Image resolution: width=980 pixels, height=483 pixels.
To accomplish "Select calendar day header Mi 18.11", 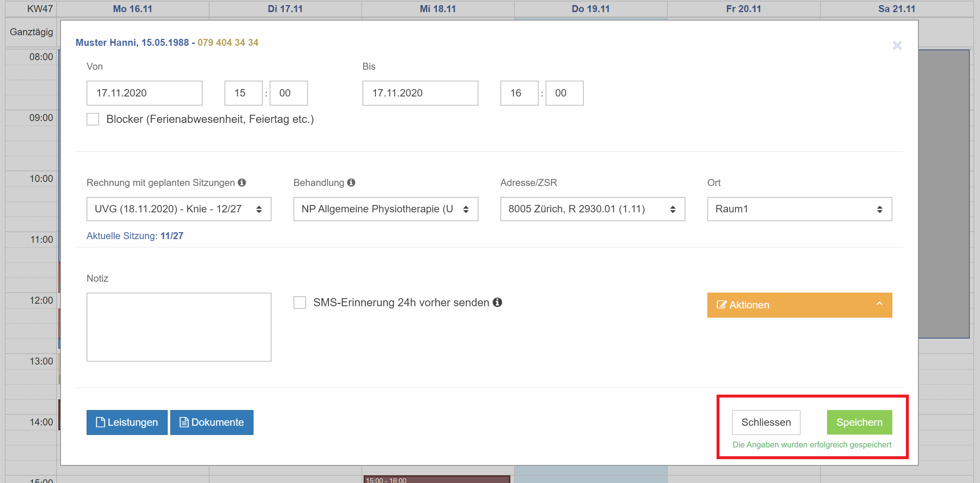I will [x=438, y=9].
